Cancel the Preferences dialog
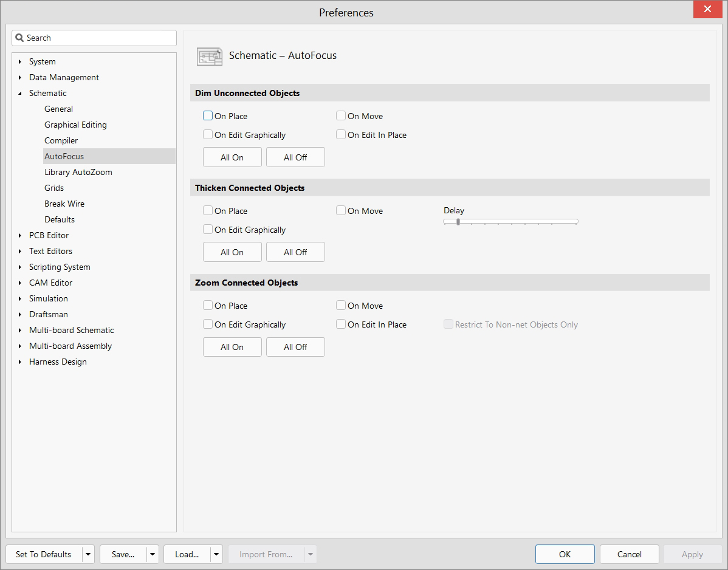The image size is (728, 570). (x=629, y=554)
